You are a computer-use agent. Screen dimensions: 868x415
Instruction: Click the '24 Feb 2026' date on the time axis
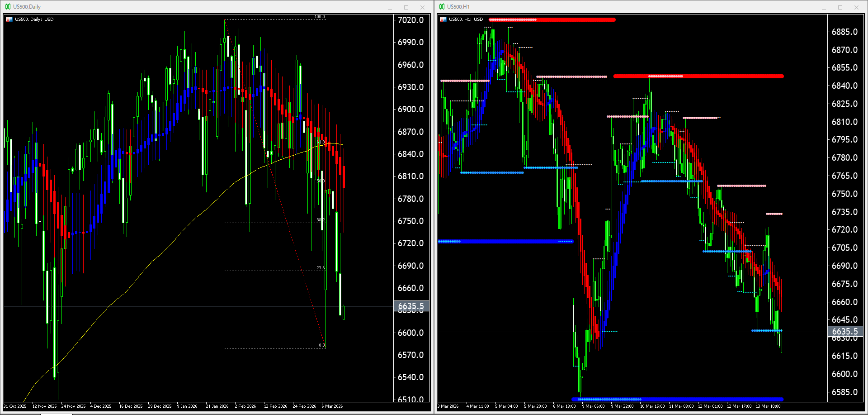304,406
